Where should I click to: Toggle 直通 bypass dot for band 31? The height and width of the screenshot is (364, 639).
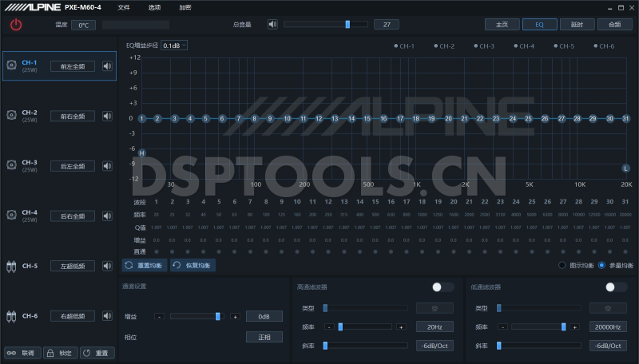click(x=625, y=251)
